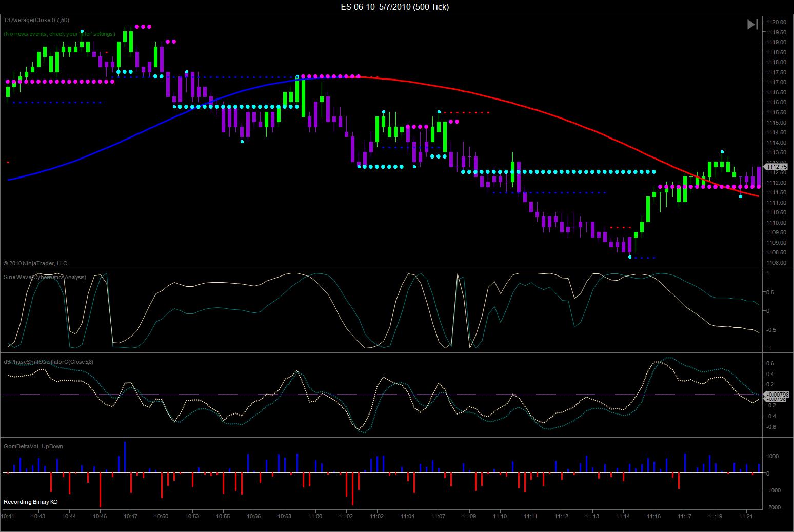Click the cyan dot below the lowest candle
Screen dimensions: 794x532
[630, 257]
